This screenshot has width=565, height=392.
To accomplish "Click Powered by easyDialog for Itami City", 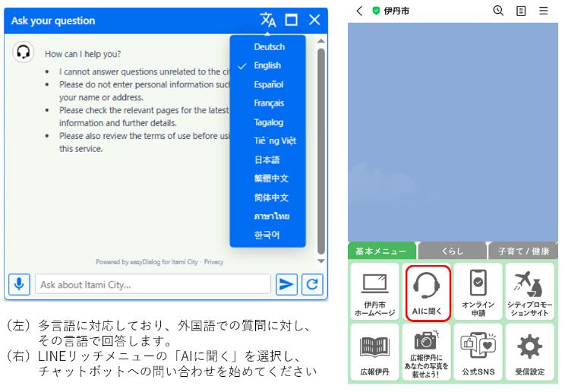I will (147, 262).
